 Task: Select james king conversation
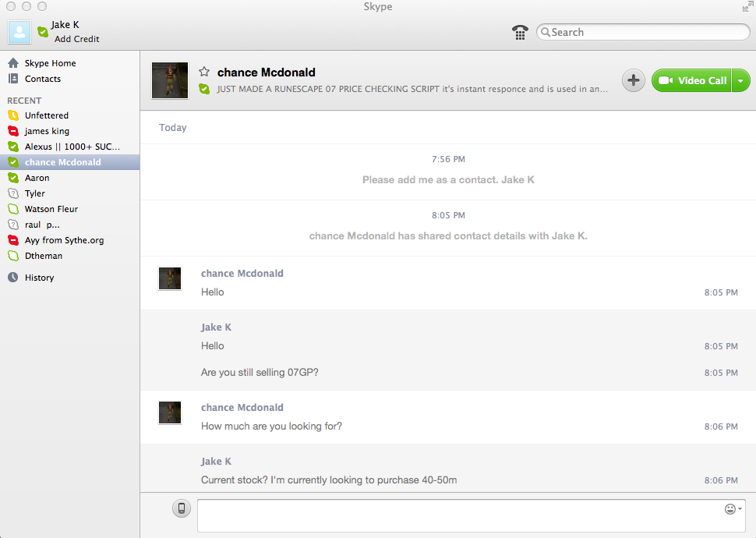pyautogui.click(x=70, y=131)
